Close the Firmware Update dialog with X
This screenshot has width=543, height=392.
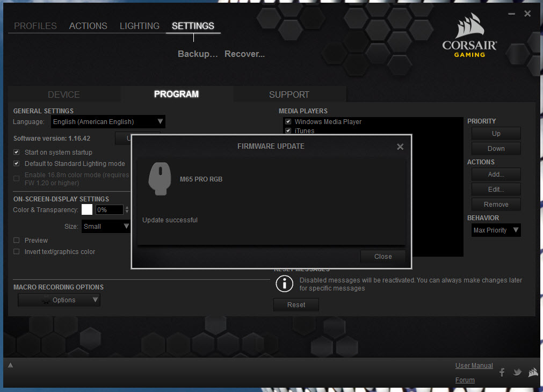point(400,147)
